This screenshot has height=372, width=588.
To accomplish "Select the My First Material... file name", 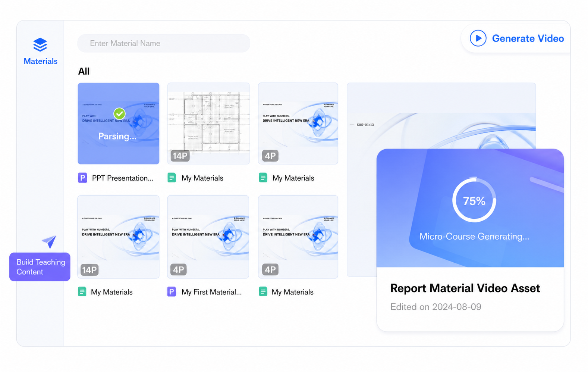I will click(x=211, y=292).
